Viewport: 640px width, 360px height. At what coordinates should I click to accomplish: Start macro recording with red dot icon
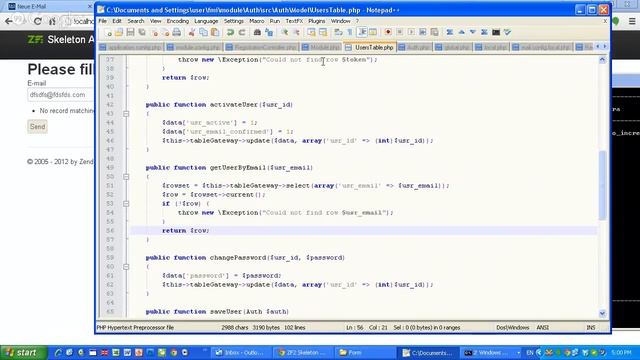tap(388, 32)
